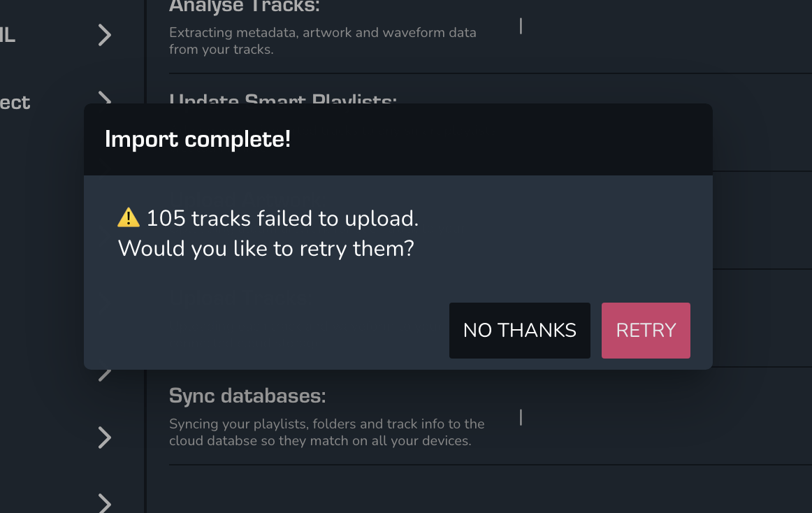Click the Sync databases description text

(326, 432)
